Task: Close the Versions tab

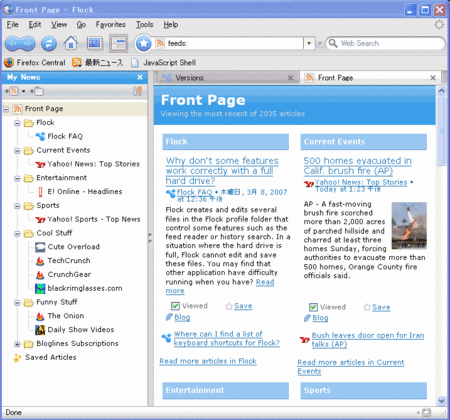Action: (x=291, y=78)
